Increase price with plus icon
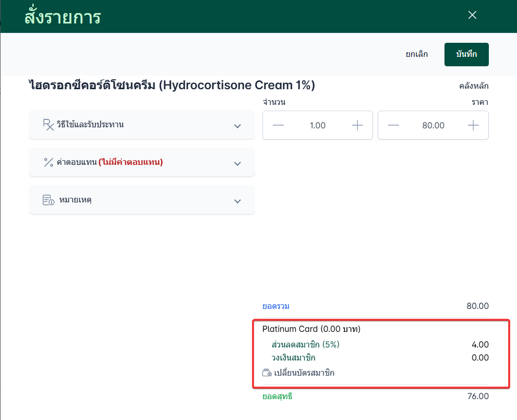The image size is (517, 420). [x=473, y=125]
